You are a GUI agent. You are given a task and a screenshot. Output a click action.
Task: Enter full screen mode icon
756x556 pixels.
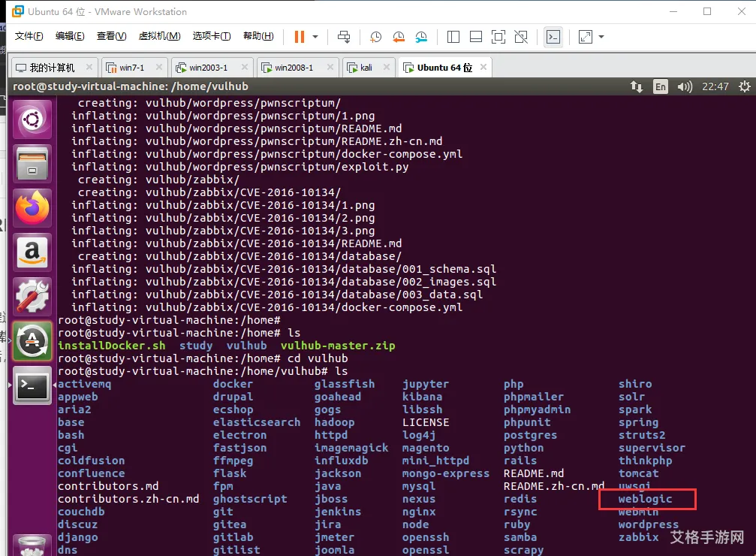click(498, 37)
